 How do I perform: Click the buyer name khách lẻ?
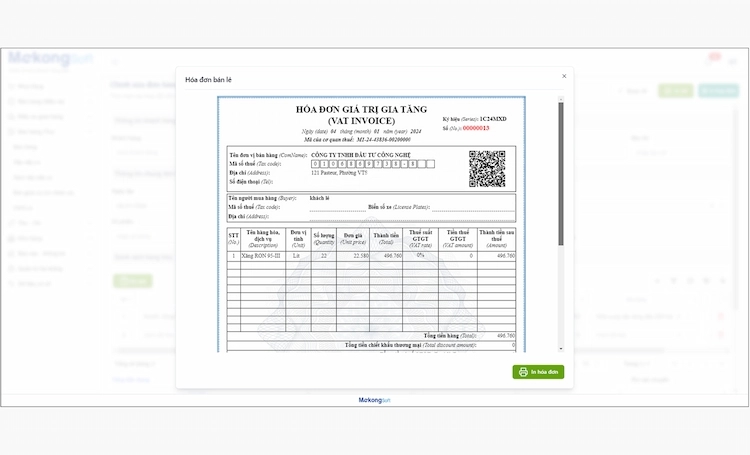pyautogui.click(x=320, y=198)
